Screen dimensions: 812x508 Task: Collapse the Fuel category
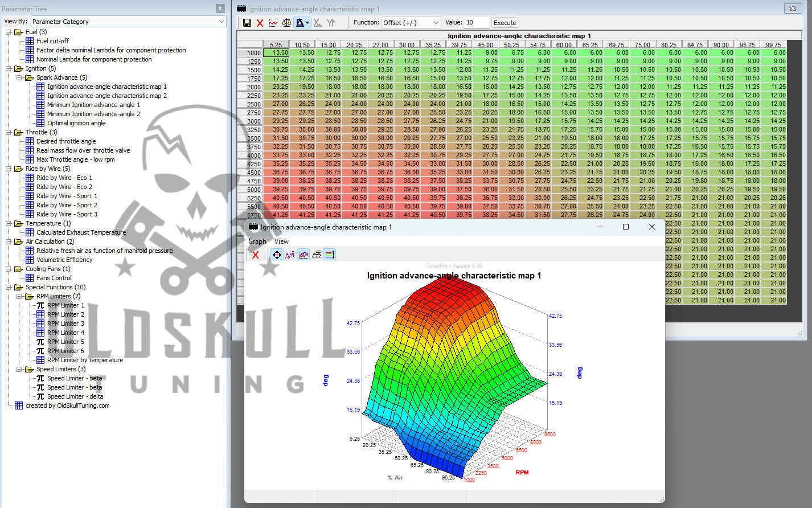(9, 32)
